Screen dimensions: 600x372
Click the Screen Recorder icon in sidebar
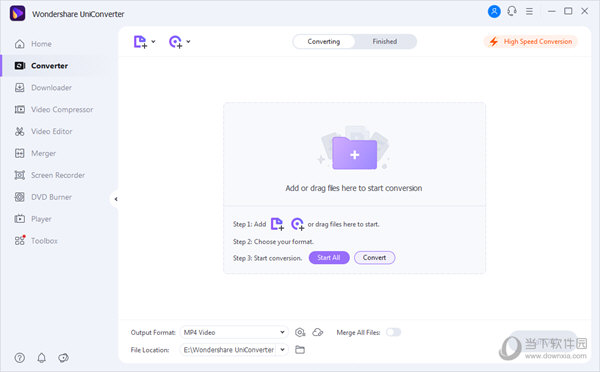click(20, 175)
